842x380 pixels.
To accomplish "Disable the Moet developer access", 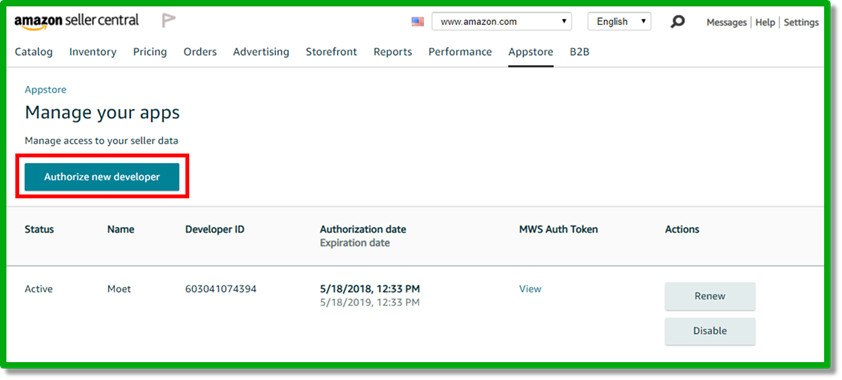I will tap(710, 331).
